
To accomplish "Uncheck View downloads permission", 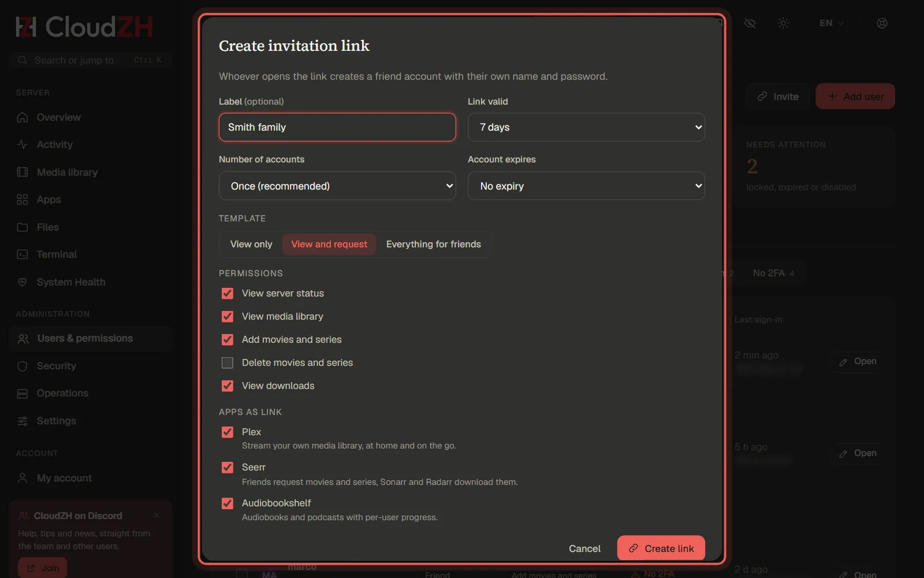I will [x=228, y=386].
